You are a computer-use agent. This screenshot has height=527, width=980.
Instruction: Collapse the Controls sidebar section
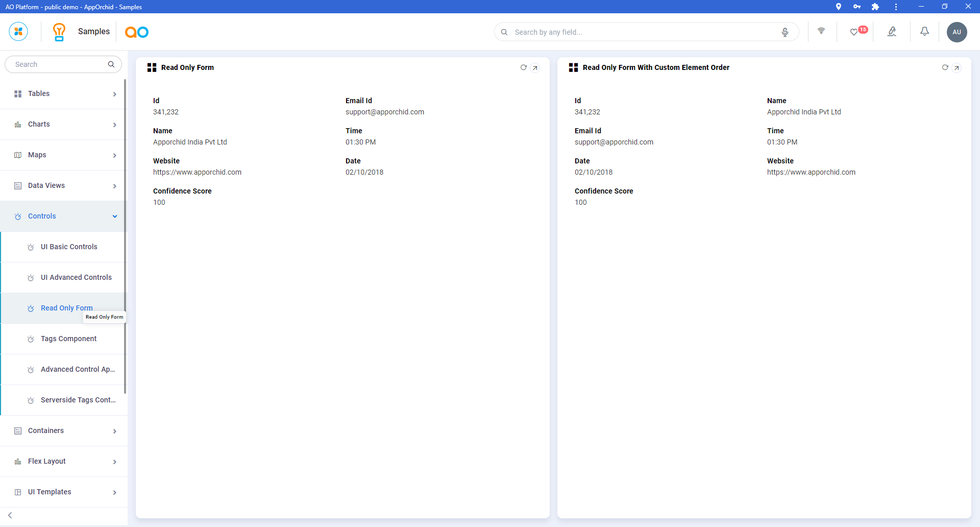(x=63, y=217)
